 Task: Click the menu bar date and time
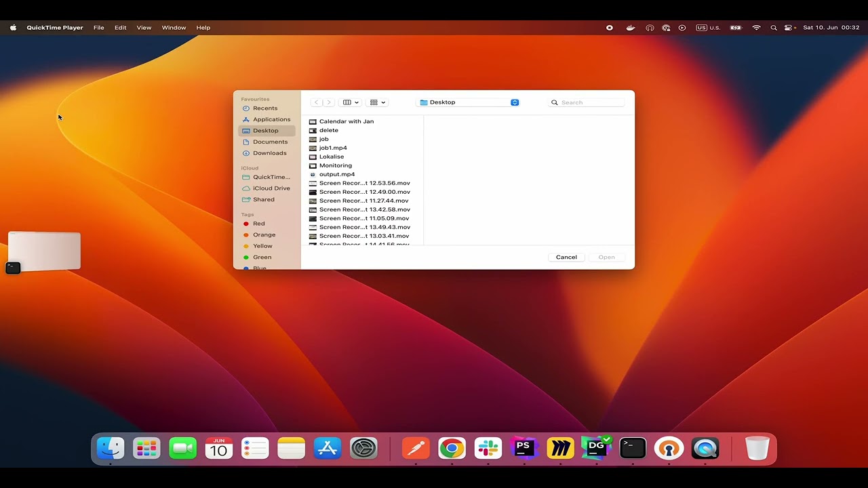pyautogui.click(x=831, y=28)
